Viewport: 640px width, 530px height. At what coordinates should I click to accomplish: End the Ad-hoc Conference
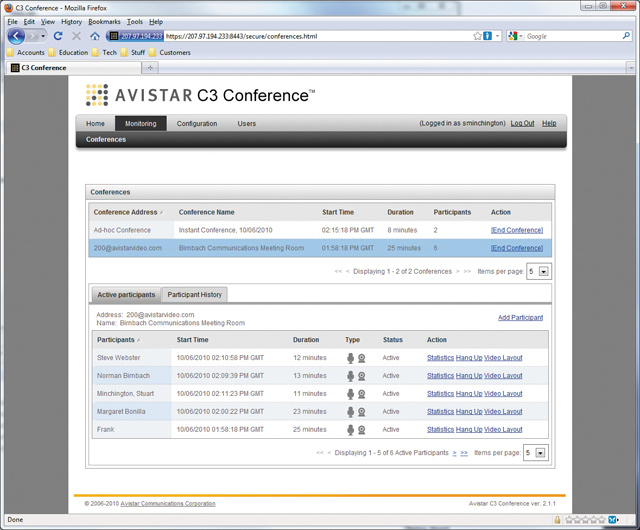click(x=517, y=230)
